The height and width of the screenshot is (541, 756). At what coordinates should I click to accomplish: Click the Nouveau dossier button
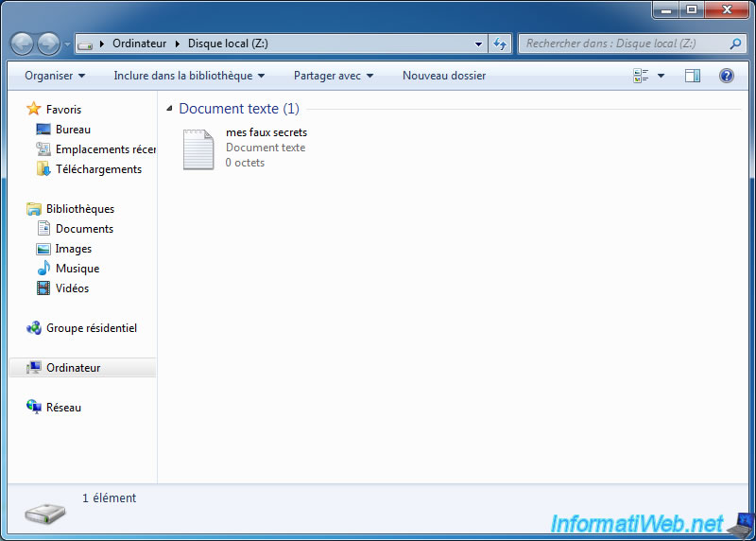click(444, 76)
